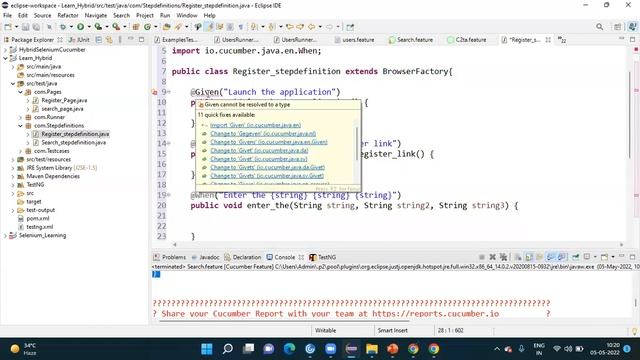Click Run External Tools icon
The width and height of the screenshot is (640, 360).
[116, 27]
